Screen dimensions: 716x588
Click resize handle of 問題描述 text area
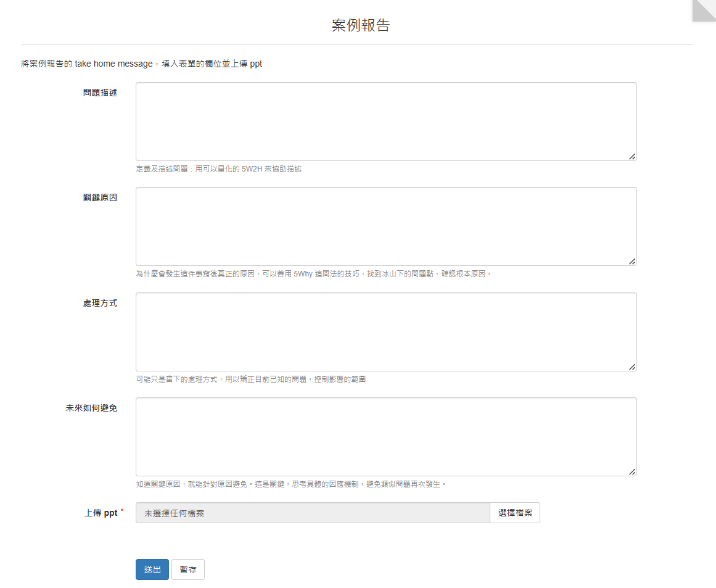(x=632, y=157)
